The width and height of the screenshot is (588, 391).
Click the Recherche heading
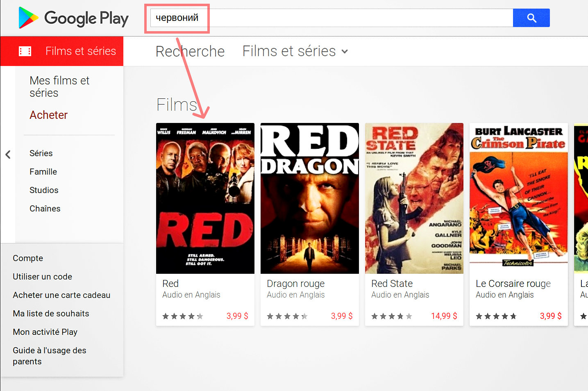(x=190, y=51)
